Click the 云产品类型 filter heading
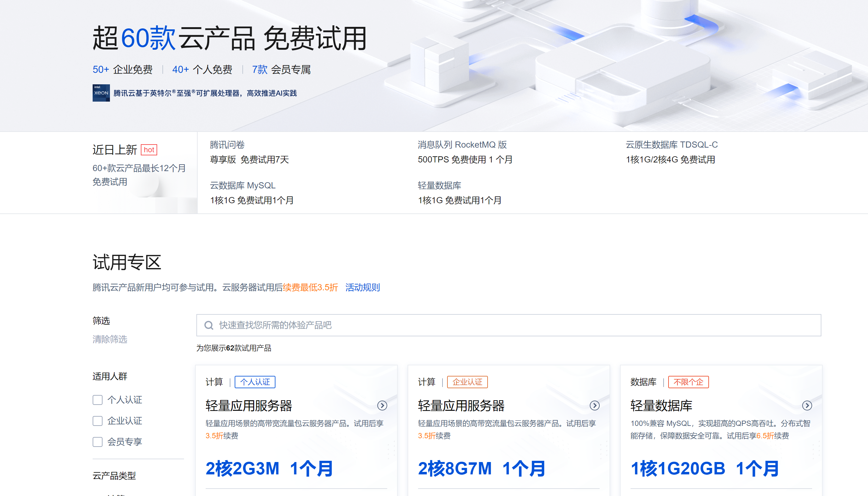The image size is (868, 496). [x=115, y=476]
